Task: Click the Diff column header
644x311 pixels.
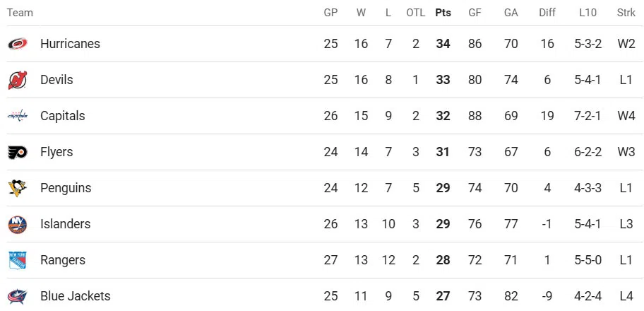Action: pyautogui.click(x=547, y=13)
